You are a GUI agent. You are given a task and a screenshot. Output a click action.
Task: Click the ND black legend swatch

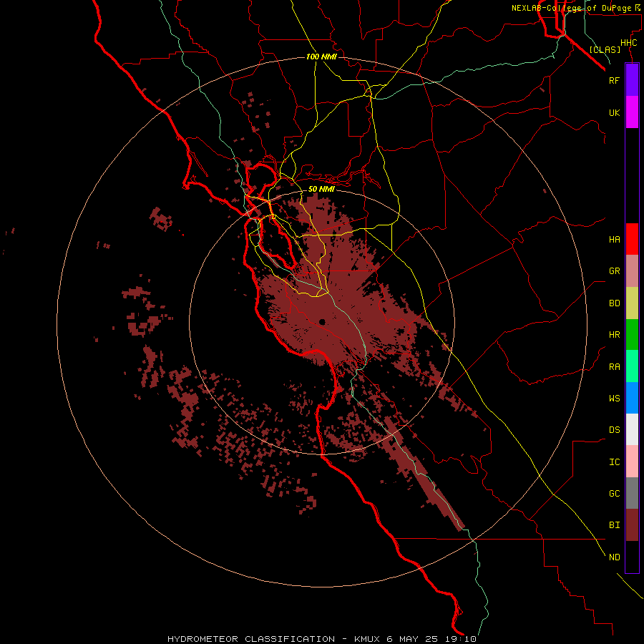[x=632, y=557]
